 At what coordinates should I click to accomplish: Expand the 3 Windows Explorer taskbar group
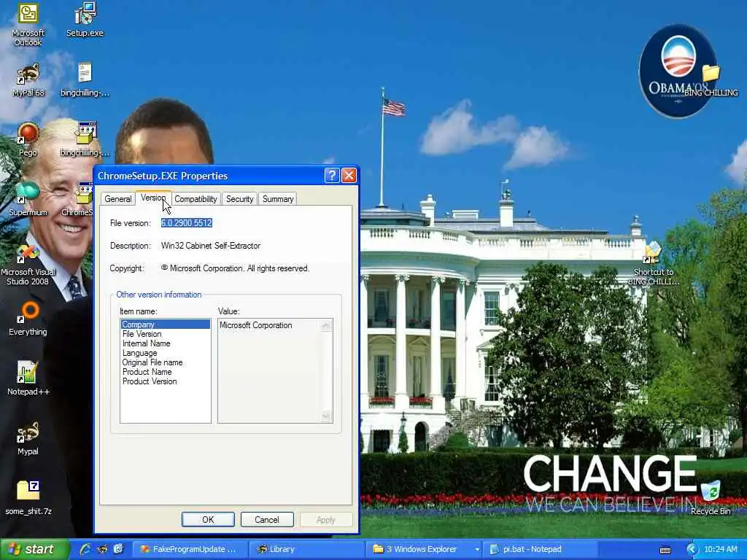pos(425,549)
